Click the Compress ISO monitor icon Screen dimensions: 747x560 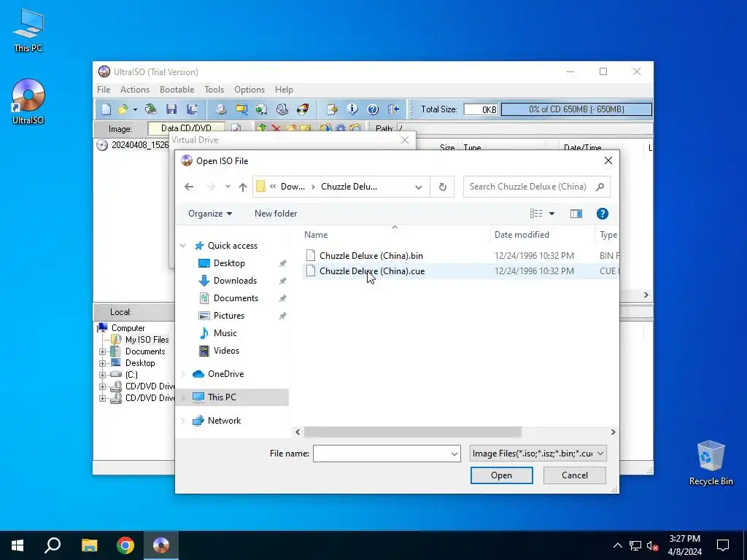(x=241, y=109)
